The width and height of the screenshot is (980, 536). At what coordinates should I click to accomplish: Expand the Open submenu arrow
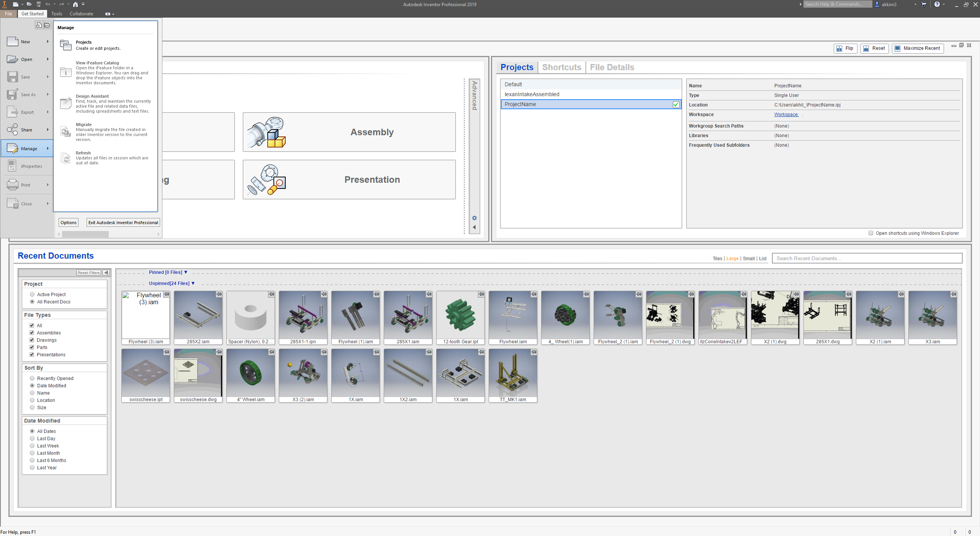(48, 59)
